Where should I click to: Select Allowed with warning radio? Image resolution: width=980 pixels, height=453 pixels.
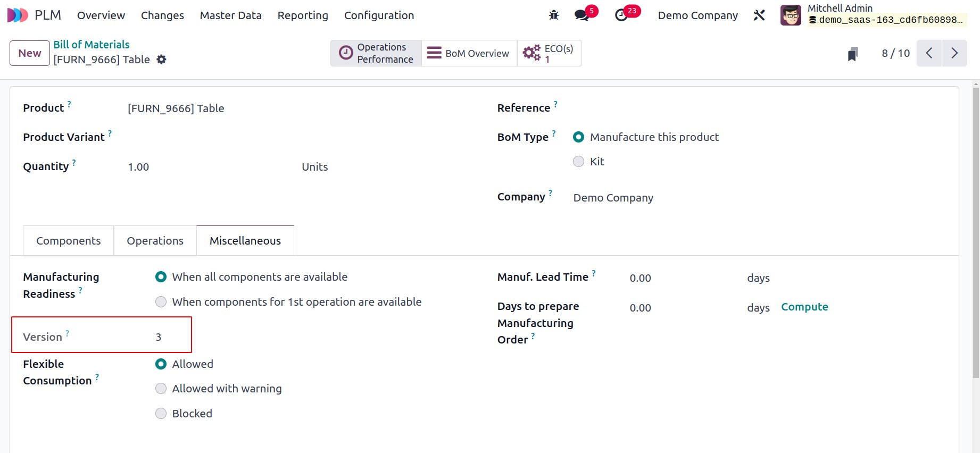pyautogui.click(x=161, y=389)
